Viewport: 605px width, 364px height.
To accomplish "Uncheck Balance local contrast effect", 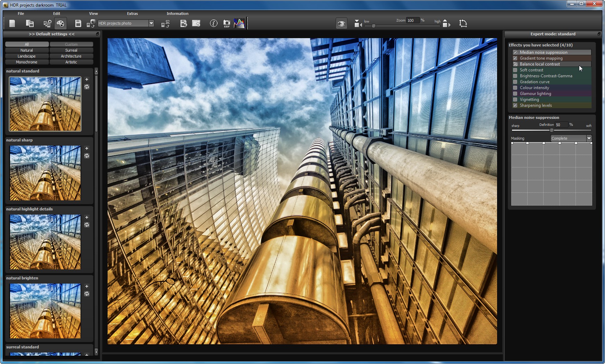I will [x=515, y=64].
